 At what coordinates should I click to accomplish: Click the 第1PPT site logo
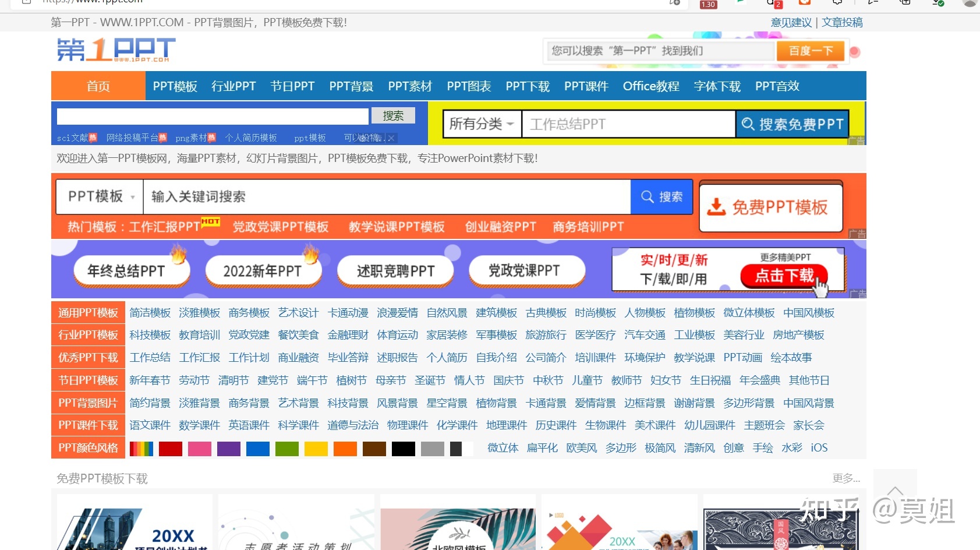(116, 50)
